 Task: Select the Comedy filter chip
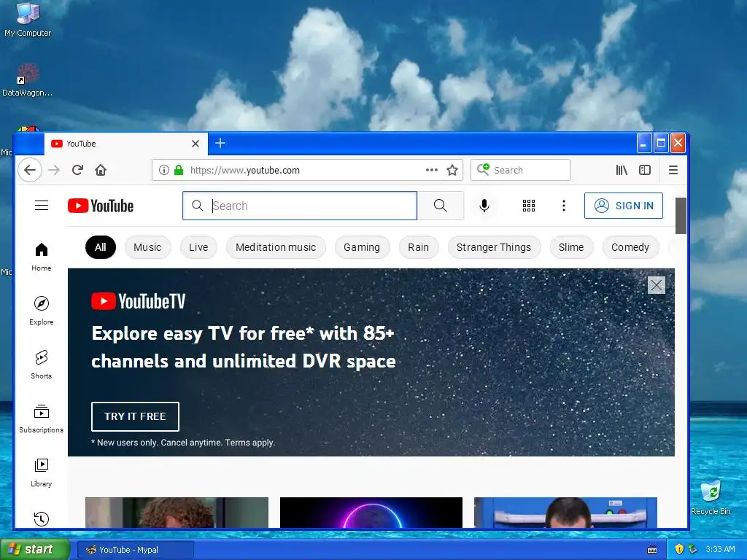(630, 247)
